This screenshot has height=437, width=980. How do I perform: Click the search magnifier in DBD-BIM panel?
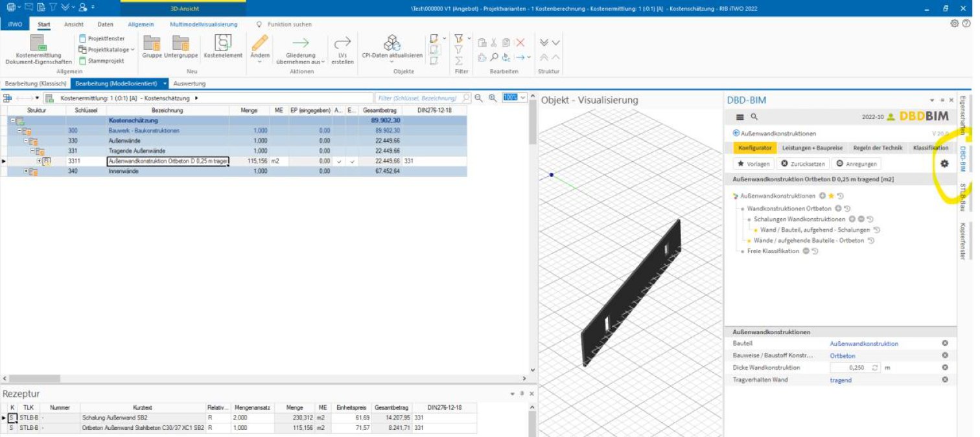point(754,117)
